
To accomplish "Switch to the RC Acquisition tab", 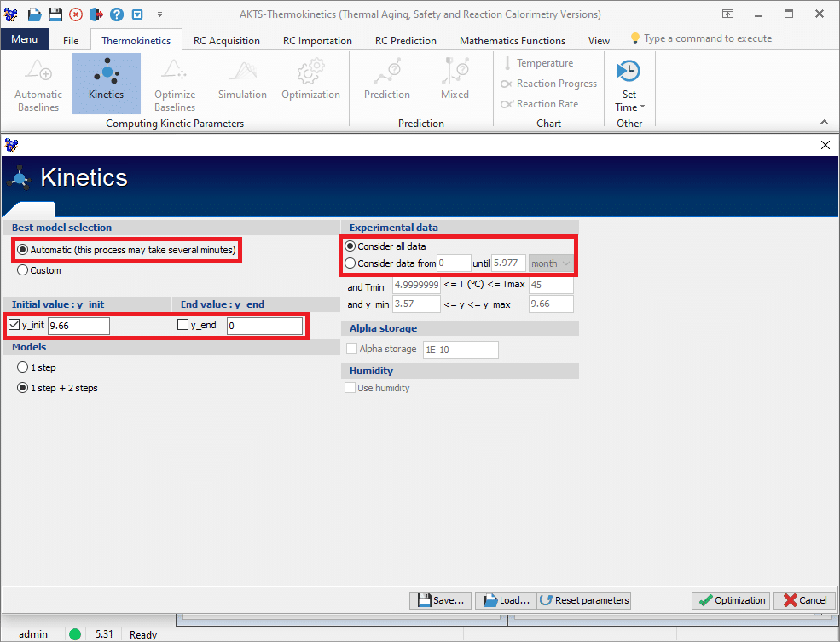I will coord(227,40).
